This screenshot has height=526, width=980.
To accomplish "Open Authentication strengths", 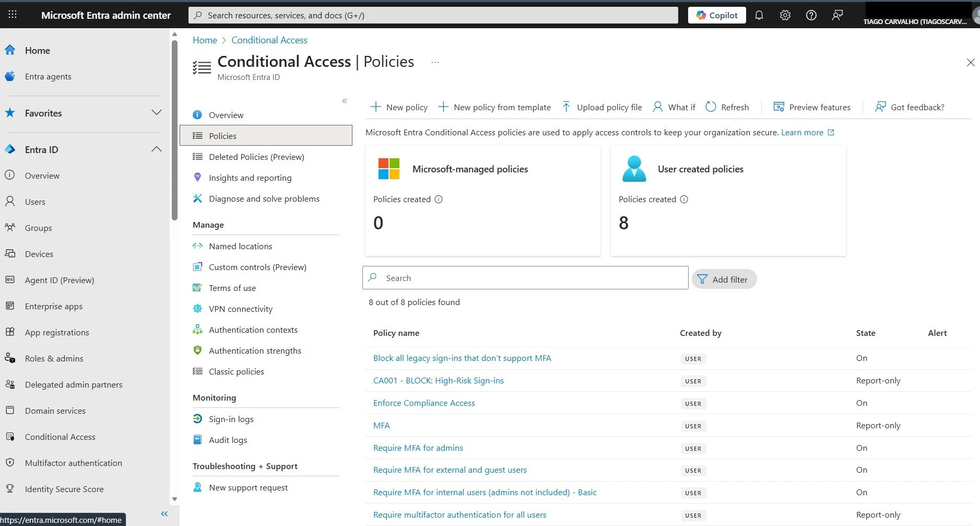I will click(x=255, y=350).
